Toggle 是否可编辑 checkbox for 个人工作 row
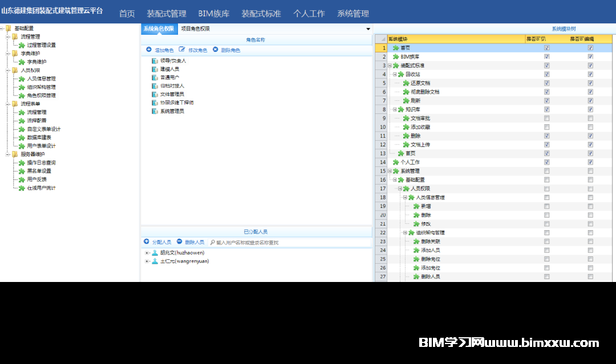 pyautogui.click(x=590, y=162)
